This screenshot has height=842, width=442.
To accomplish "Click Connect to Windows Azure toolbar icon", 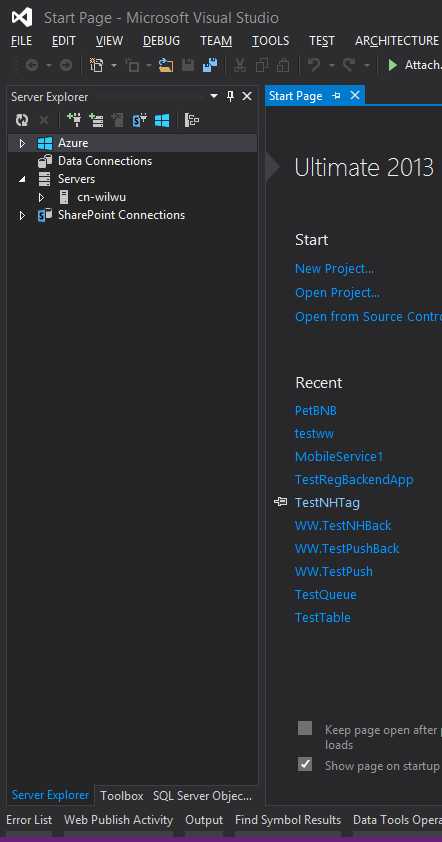I will (x=162, y=120).
